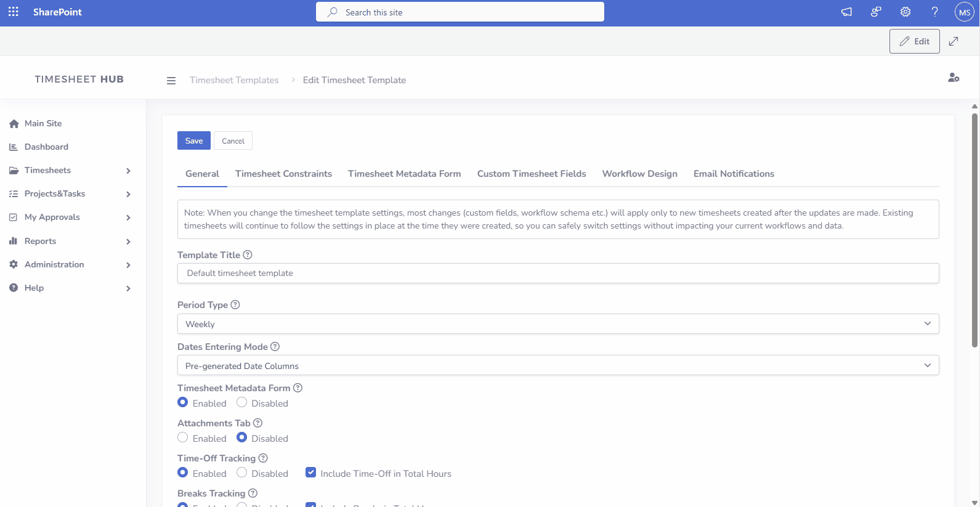Go to Timesheet Templates breadcrumb link
980x507 pixels.
click(234, 80)
